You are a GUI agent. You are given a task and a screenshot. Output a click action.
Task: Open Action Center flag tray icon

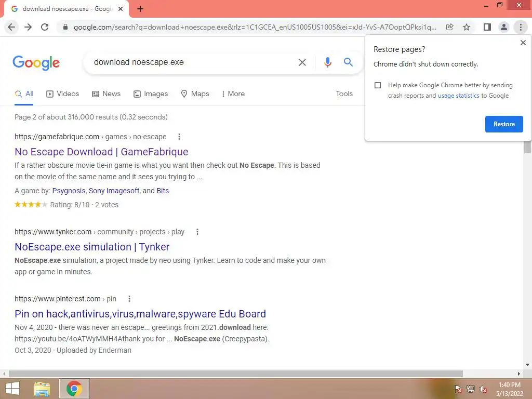coord(458,389)
